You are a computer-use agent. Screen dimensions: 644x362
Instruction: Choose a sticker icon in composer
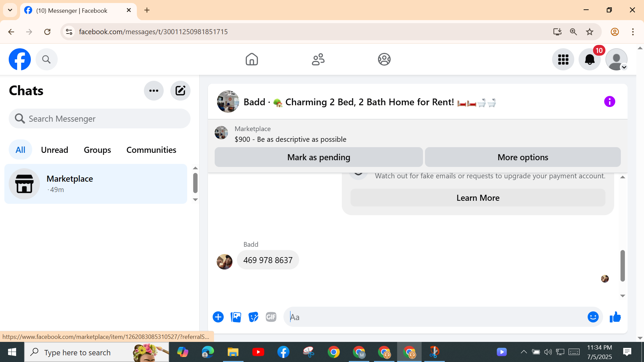(253, 317)
